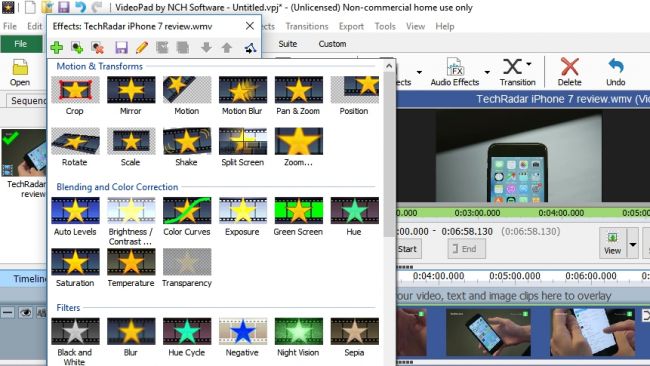Viewport: 650px width, 366px height.
Task: Select the Pan & Zoom effect
Action: 298,96
